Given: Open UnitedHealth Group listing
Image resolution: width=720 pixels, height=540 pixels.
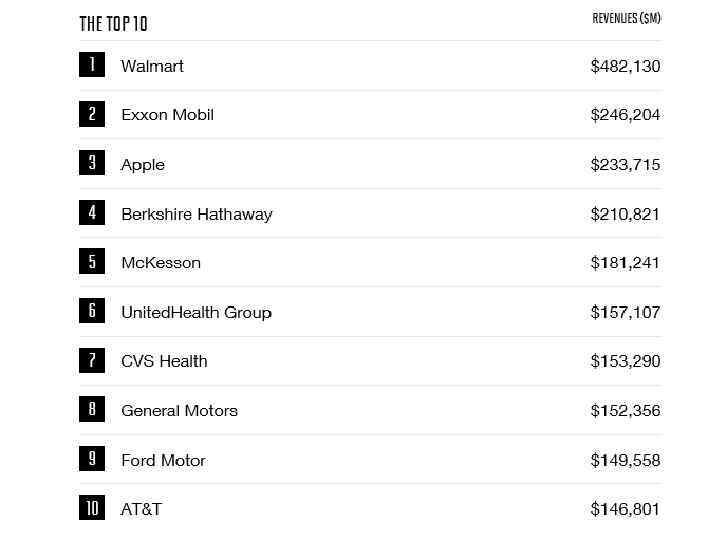Looking at the screenshot, I should click(x=196, y=312).
